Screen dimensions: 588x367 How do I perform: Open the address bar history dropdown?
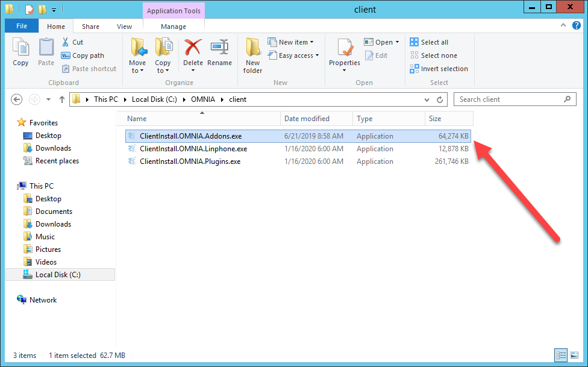pyautogui.click(x=427, y=100)
